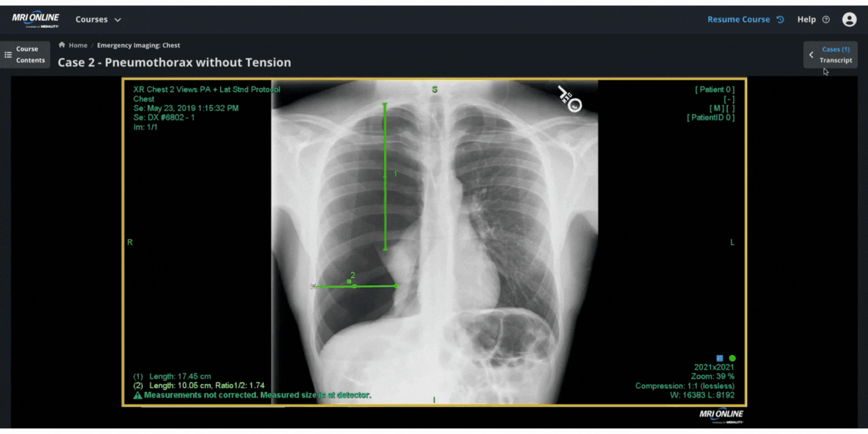
Task: Click the Help question mark icon
Action: coord(826,20)
